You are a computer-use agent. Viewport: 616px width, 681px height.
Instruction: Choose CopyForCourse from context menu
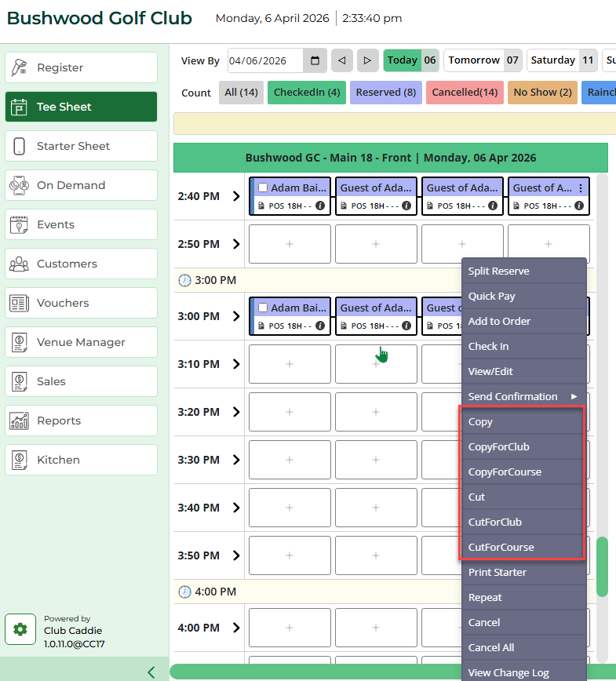[x=505, y=472]
